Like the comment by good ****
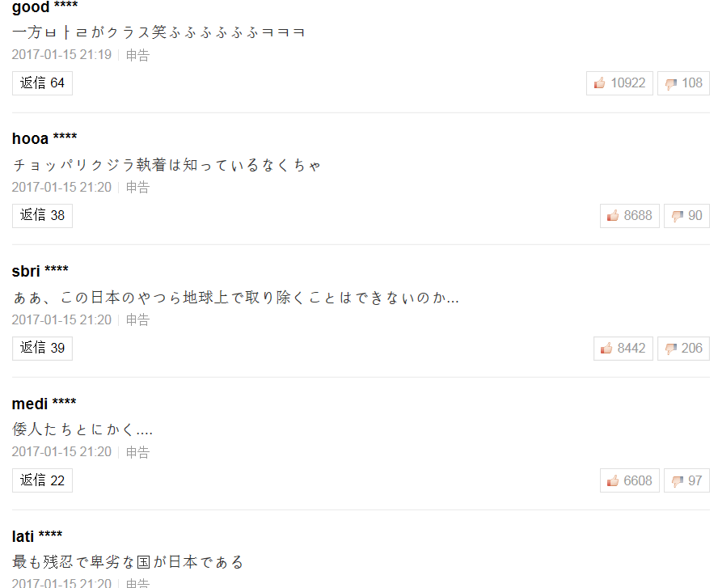This screenshot has height=588, width=718. pos(619,83)
